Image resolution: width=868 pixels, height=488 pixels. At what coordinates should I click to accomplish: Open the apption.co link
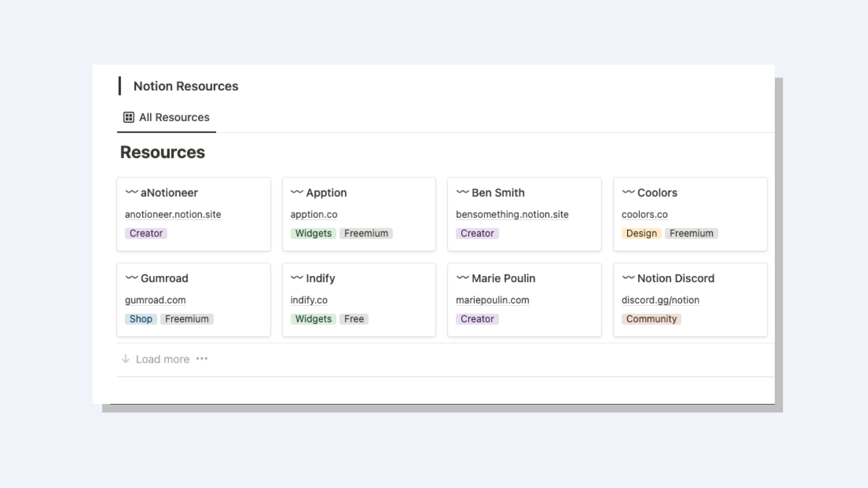coord(314,215)
